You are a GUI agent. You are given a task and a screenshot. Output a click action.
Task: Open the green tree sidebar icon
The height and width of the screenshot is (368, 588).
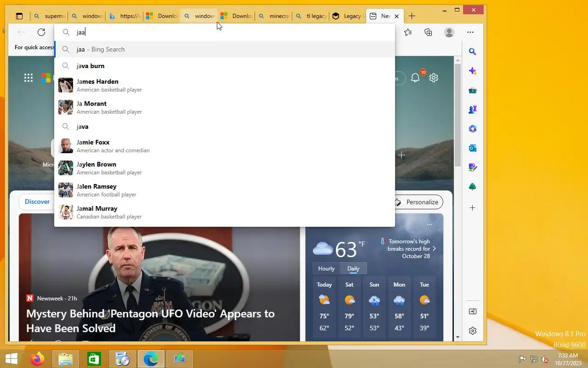click(x=472, y=187)
